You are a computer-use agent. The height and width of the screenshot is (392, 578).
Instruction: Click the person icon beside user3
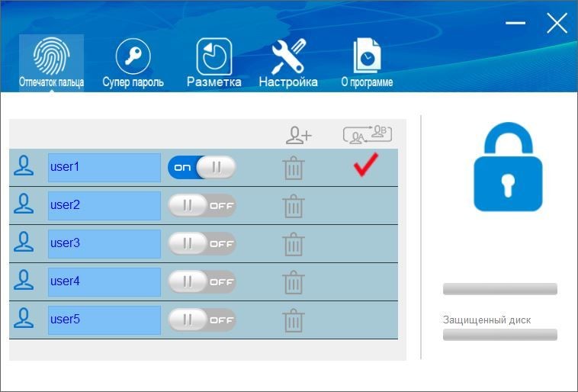[24, 242]
